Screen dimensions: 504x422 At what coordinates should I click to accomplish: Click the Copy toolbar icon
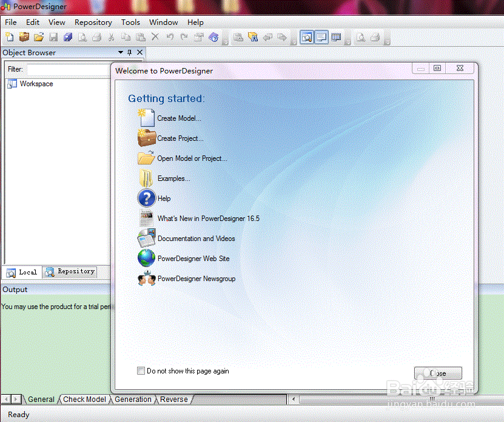pos(126,37)
